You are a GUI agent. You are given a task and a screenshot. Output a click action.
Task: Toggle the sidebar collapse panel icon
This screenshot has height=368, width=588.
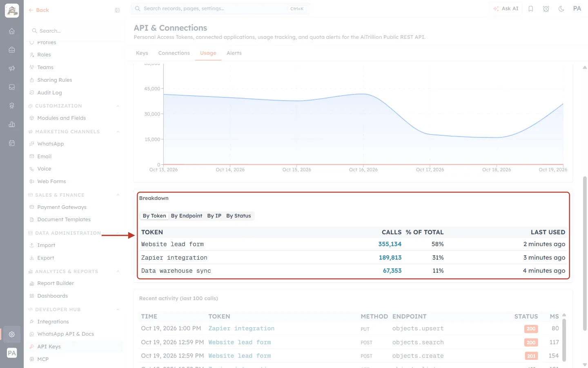click(117, 10)
